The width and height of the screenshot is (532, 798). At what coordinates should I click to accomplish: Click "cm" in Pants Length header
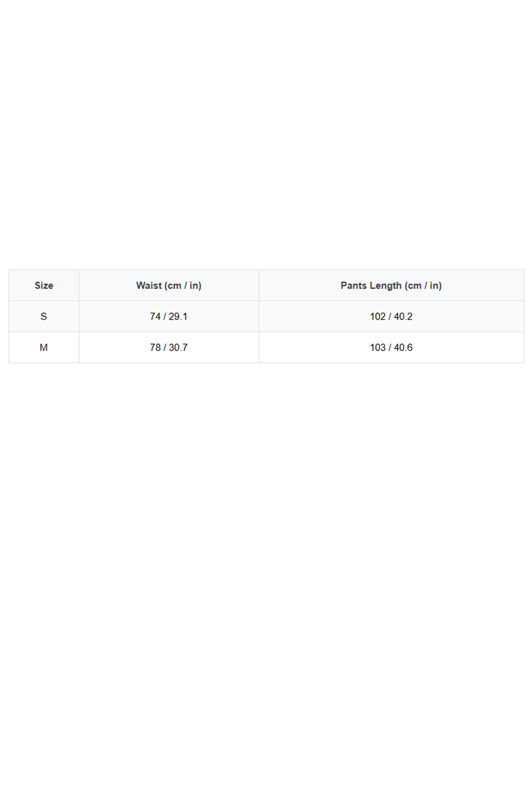[414, 286]
